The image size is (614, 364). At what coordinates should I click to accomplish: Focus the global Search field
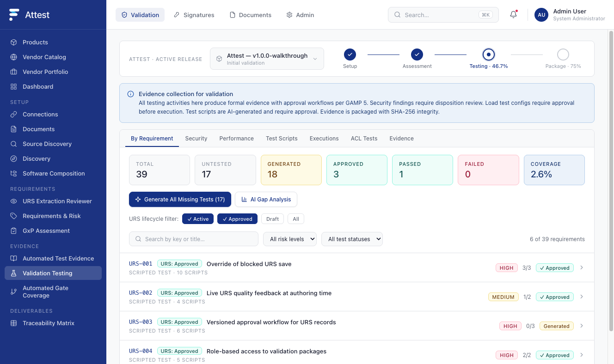tap(443, 15)
